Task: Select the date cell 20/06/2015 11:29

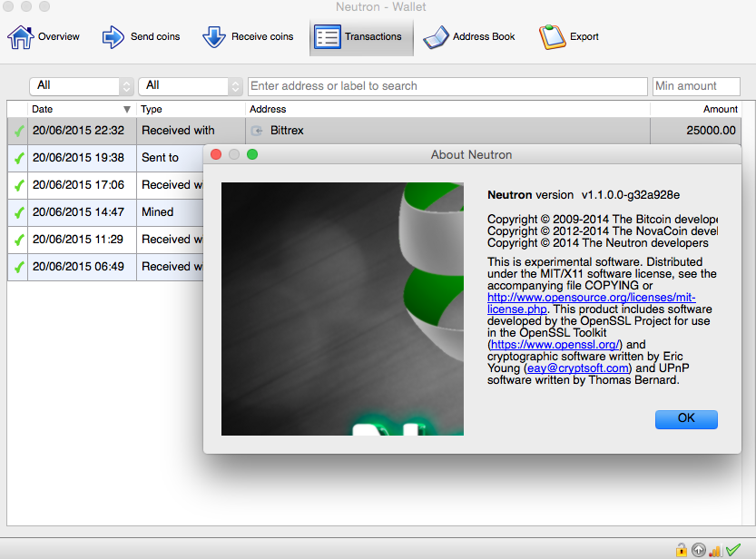Action: 82,240
